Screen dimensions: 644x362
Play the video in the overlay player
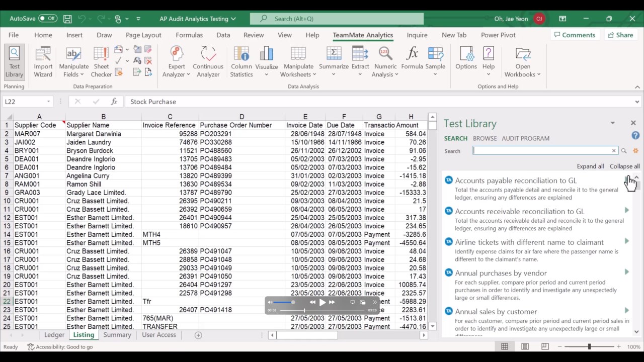tap(322, 302)
